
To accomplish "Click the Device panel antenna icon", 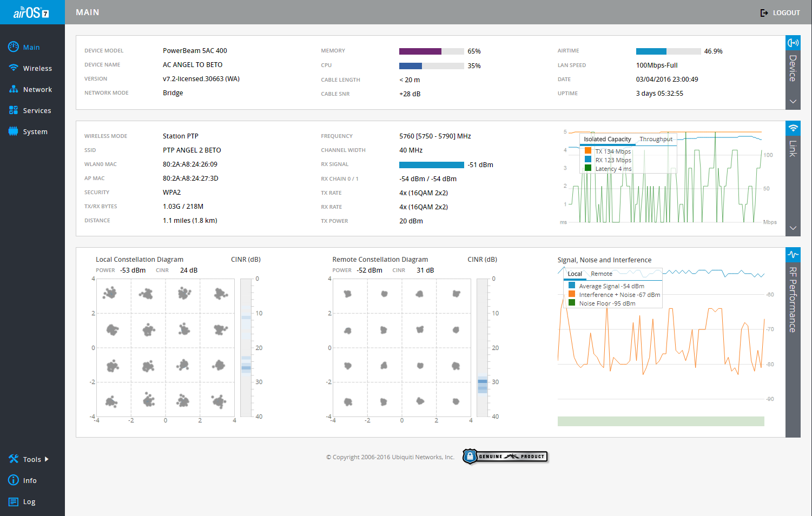I will 793,43.
